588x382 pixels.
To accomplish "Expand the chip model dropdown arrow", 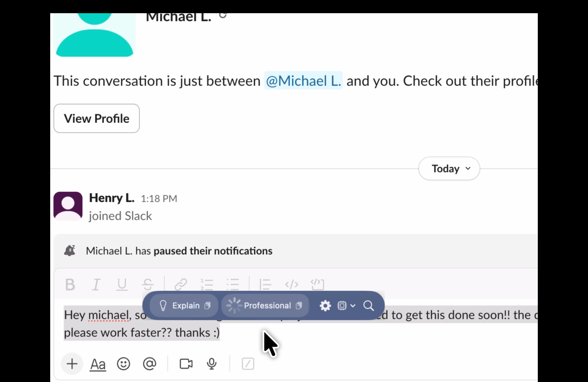I will [353, 306].
